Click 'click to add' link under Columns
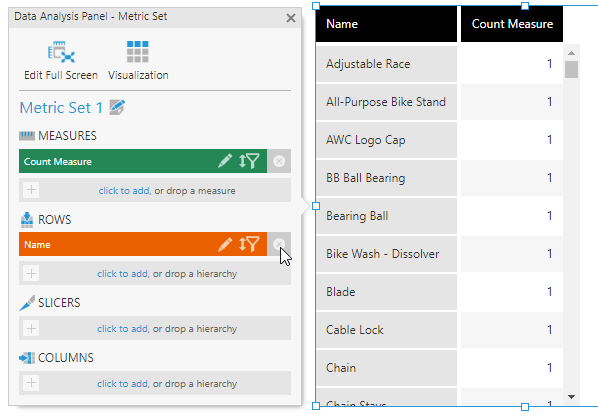Screen dimensions: 598x418 pos(122,384)
